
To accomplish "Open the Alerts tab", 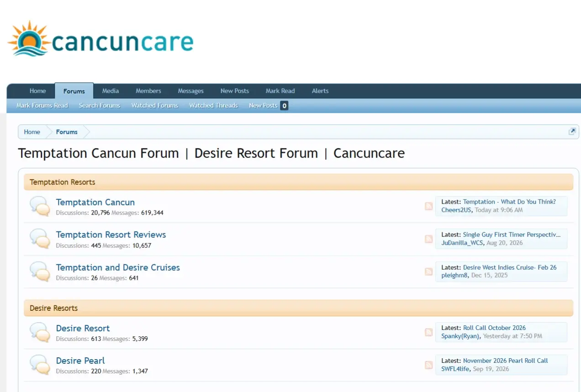I will (x=320, y=91).
